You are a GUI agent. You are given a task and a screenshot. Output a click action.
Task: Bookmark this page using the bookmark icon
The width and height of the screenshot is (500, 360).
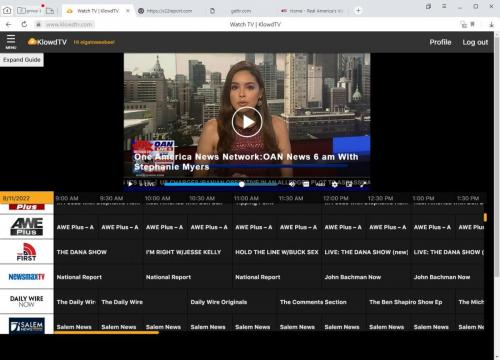(472, 24)
